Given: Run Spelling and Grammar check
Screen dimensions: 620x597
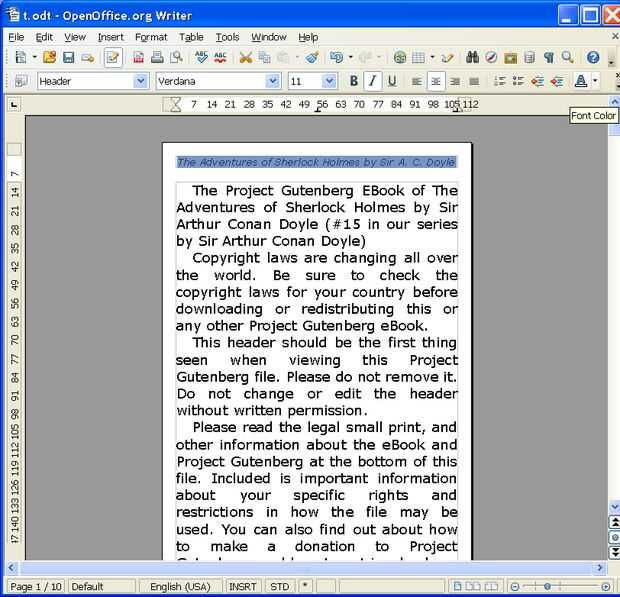Looking at the screenshot, I should (x=201, y=58).
